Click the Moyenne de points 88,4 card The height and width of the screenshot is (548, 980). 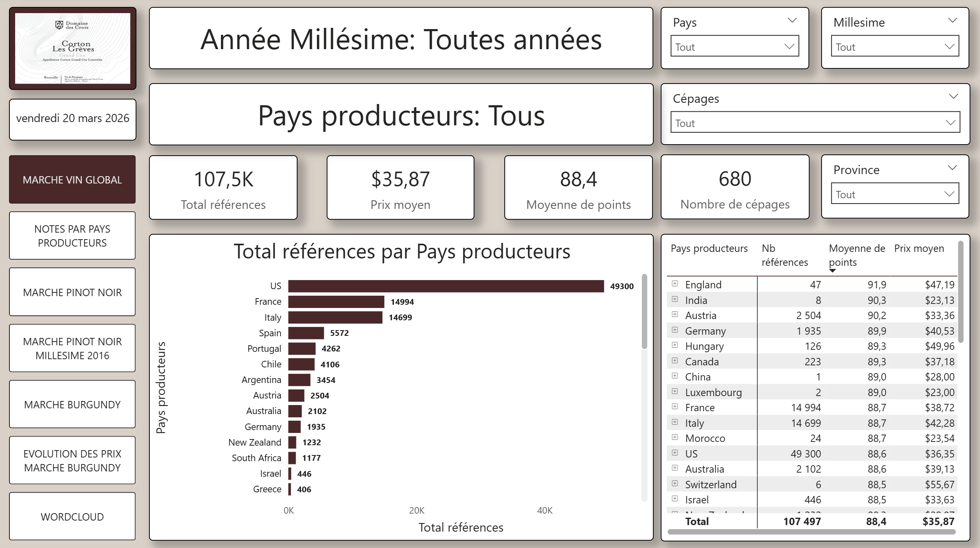[578, 188]
